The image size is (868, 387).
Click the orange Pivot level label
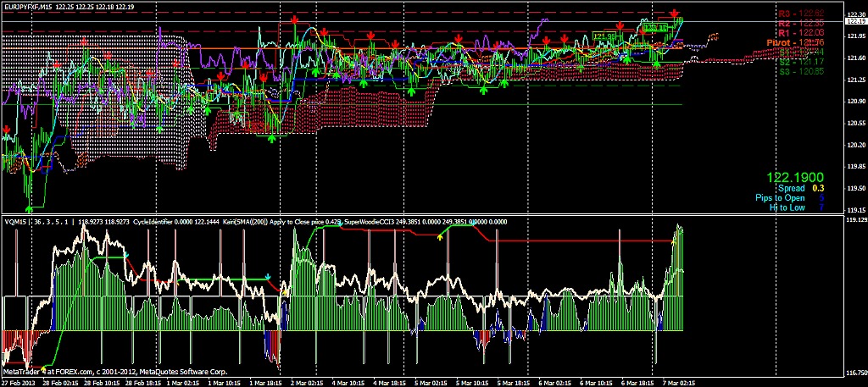800,41
